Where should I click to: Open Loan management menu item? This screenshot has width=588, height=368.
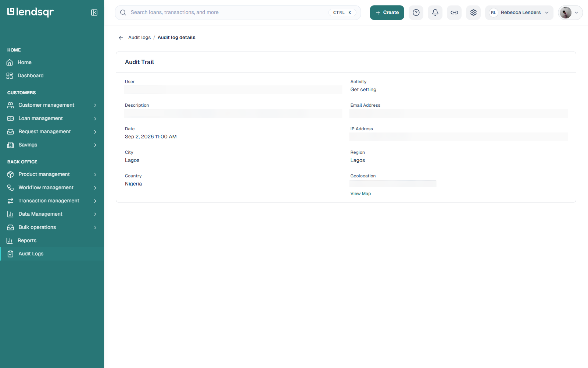[x=52, y=118]
